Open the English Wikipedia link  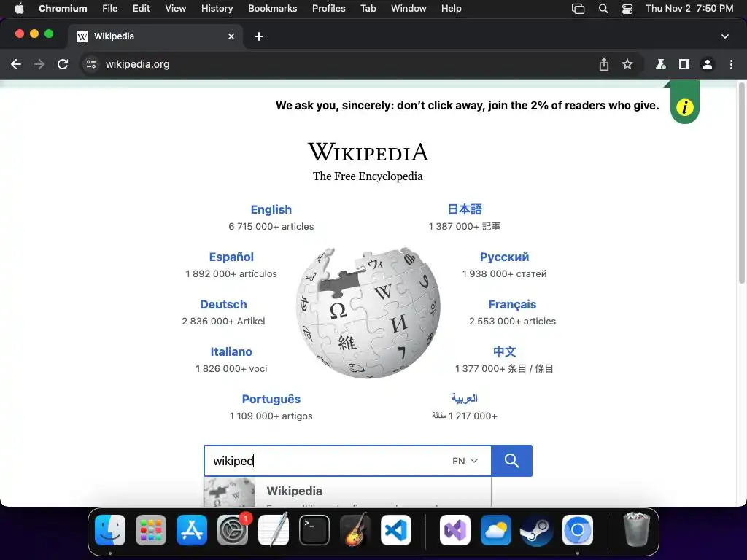point(271,209)
